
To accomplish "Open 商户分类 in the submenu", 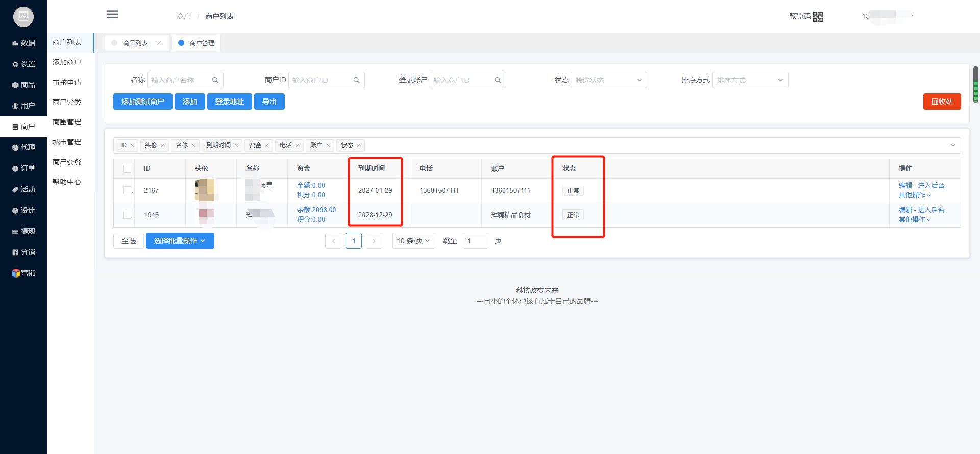I will tap(67, 102).
